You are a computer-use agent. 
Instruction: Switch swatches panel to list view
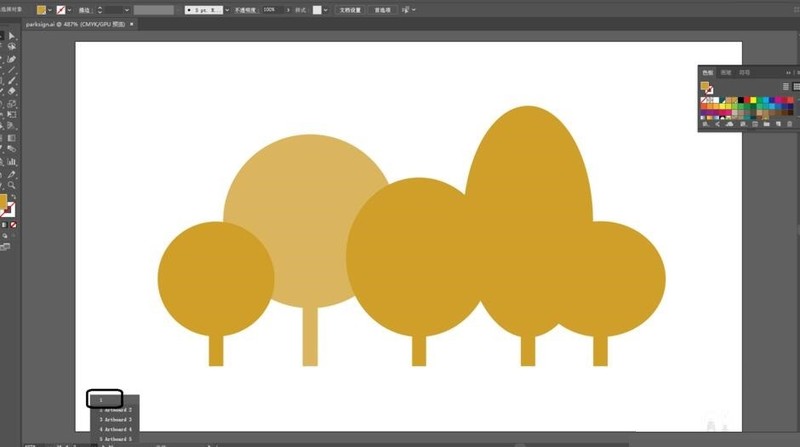click(x=786, y=86)
